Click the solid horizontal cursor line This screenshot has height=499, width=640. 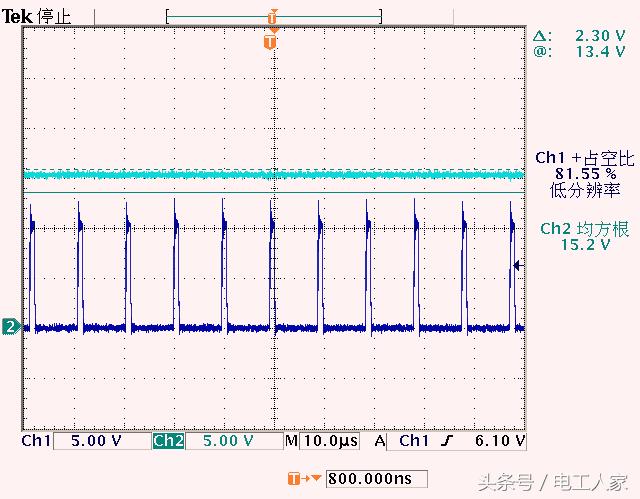click(273, 193)
